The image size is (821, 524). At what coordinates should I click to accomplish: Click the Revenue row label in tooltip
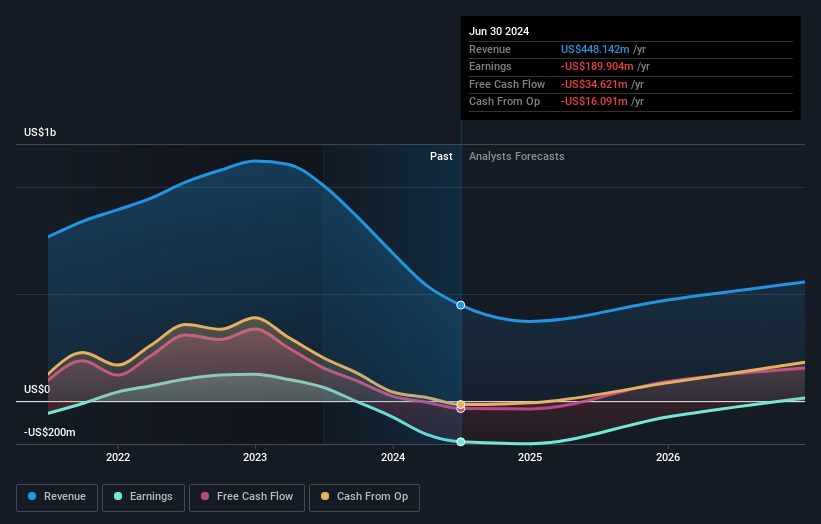490,49
